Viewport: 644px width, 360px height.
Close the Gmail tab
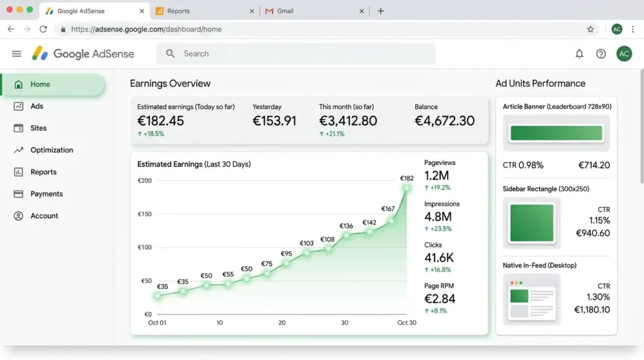click(362, 11)
